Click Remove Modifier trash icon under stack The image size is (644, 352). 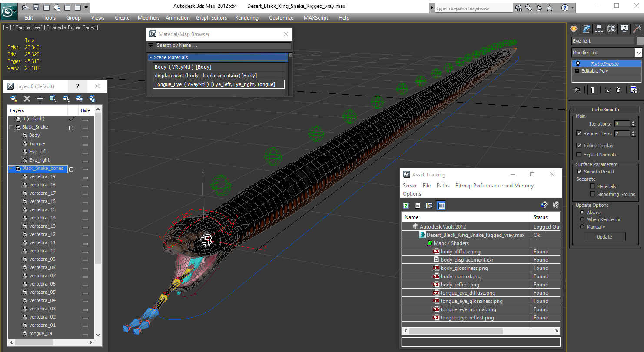618,90
